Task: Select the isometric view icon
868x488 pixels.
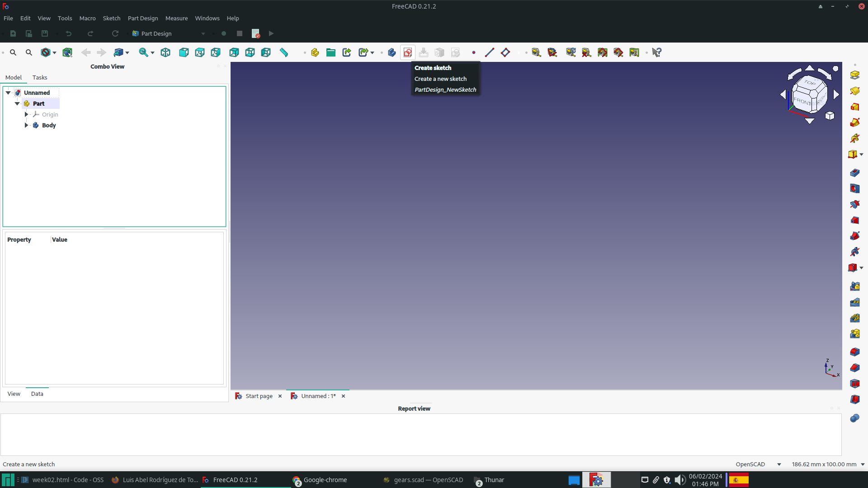Action: [165, 52]
